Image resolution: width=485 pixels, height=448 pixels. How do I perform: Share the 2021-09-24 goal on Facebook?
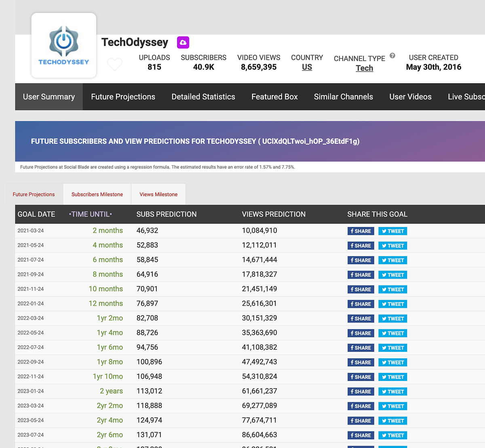pos(361,275)
